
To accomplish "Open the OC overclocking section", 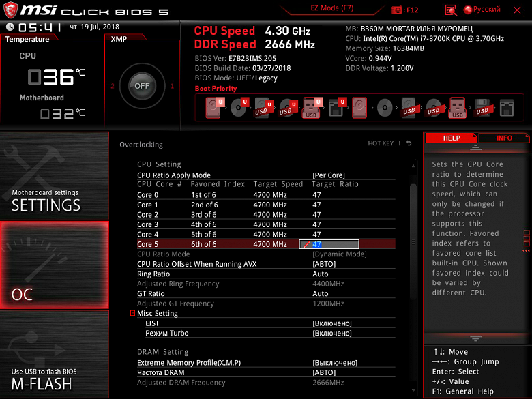I will 55,265.
